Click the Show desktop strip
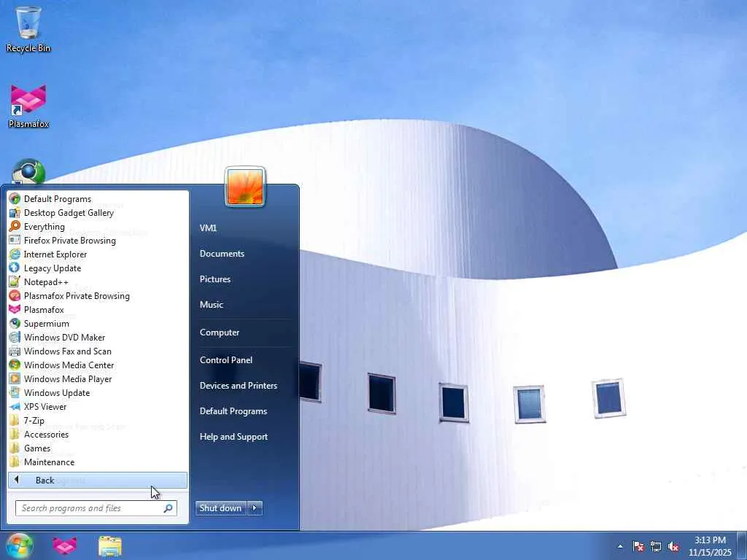The height and width of the screenshot is (560, 747). click(742, 546)
